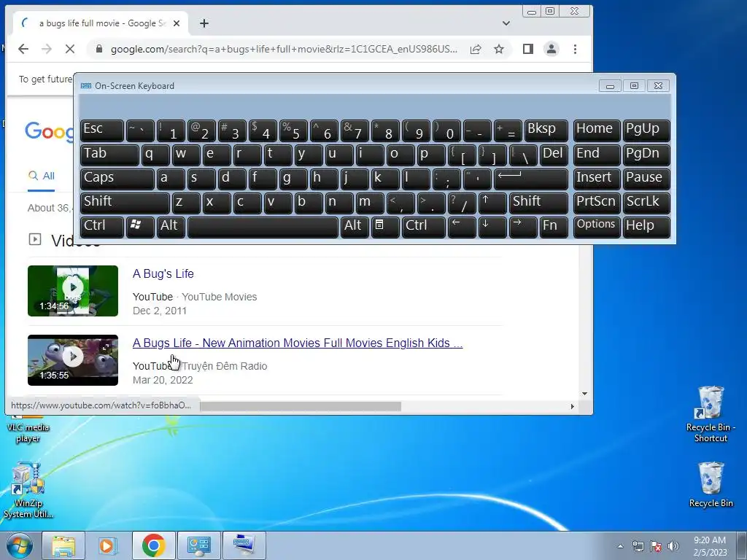Toggle the right Shift key
The image size is (747, 560).
point(538,203)
